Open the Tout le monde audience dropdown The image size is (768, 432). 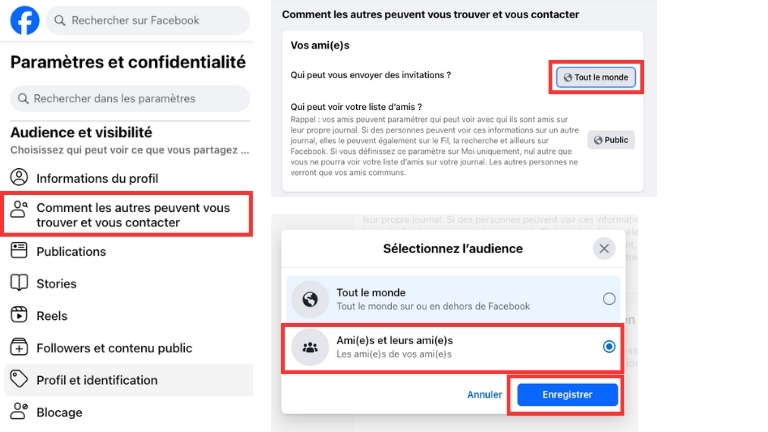click(x=596, y=77)
